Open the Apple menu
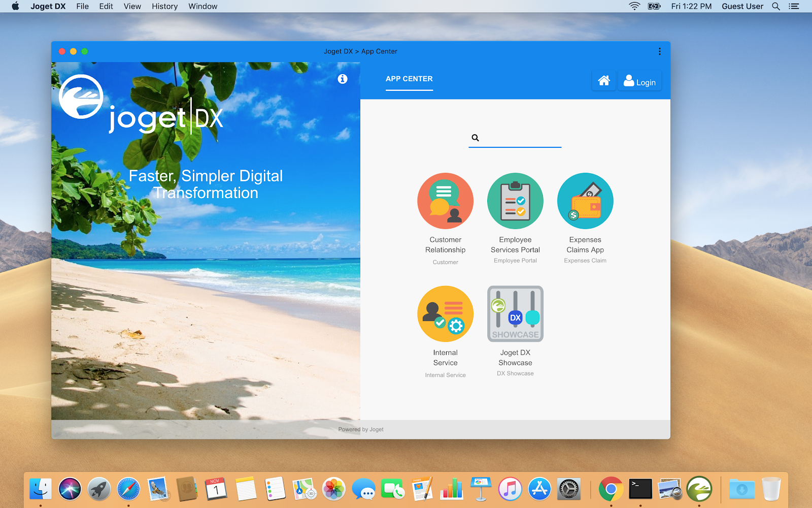This screenshot has height=508, width=812. click(15, 6)
